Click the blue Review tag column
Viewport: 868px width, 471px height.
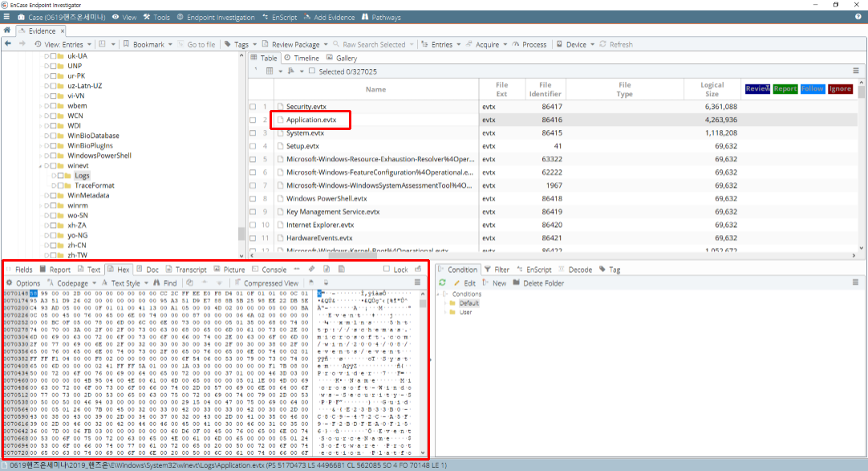(x=757, y=88)
